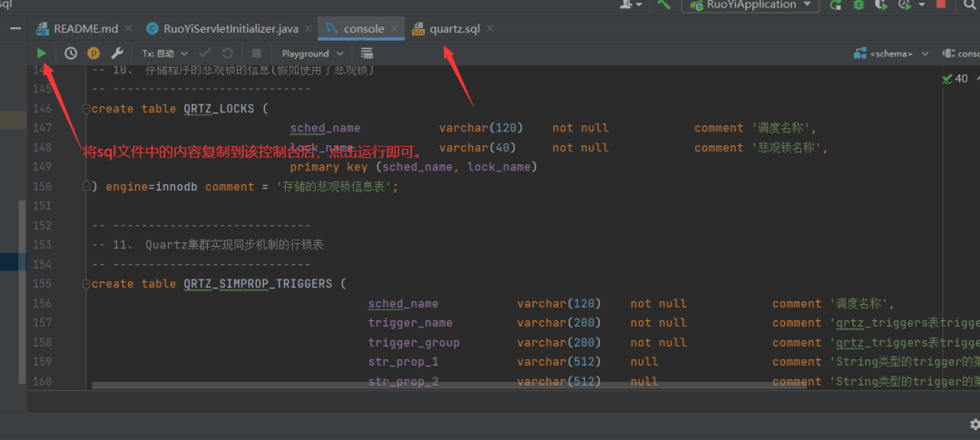Click the in-editor results table icon
The width and height of the screenshot is (980, 440).
(367, 54)
